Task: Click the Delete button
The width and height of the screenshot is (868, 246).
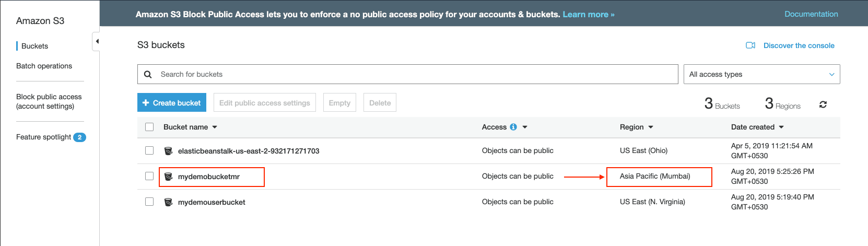Action: (380, 102)
